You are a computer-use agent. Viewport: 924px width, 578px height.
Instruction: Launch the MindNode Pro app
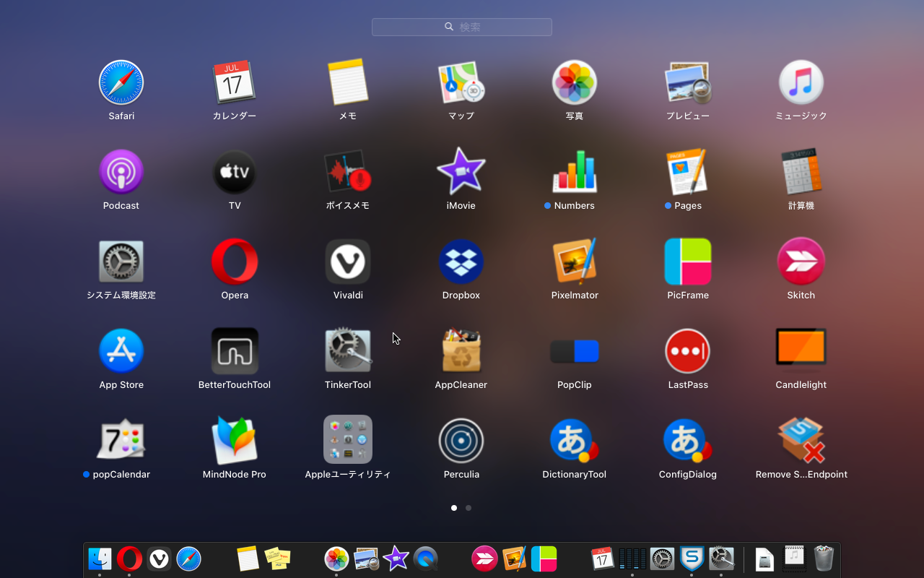pos(235,441)
